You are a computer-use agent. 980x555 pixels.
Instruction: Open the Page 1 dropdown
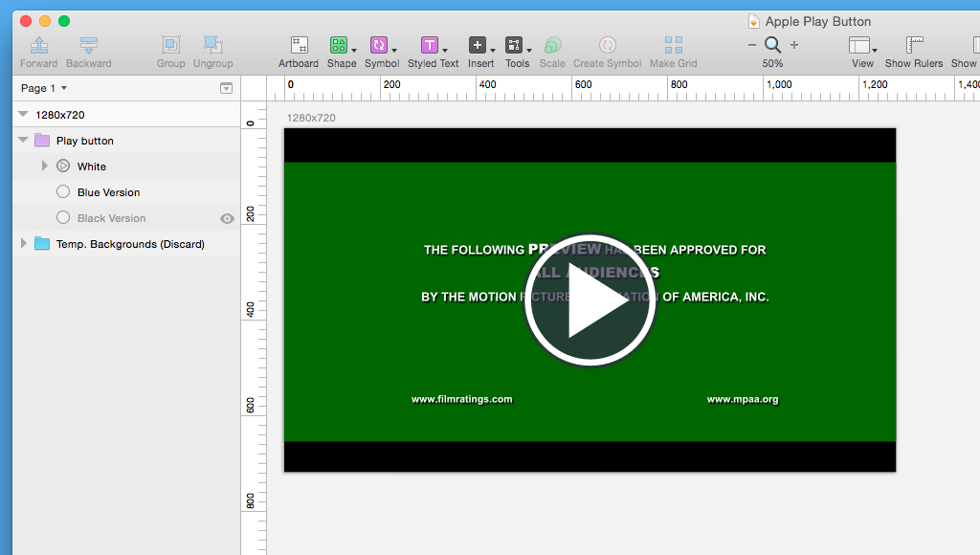pyautogui.click(x=44, y=88)
